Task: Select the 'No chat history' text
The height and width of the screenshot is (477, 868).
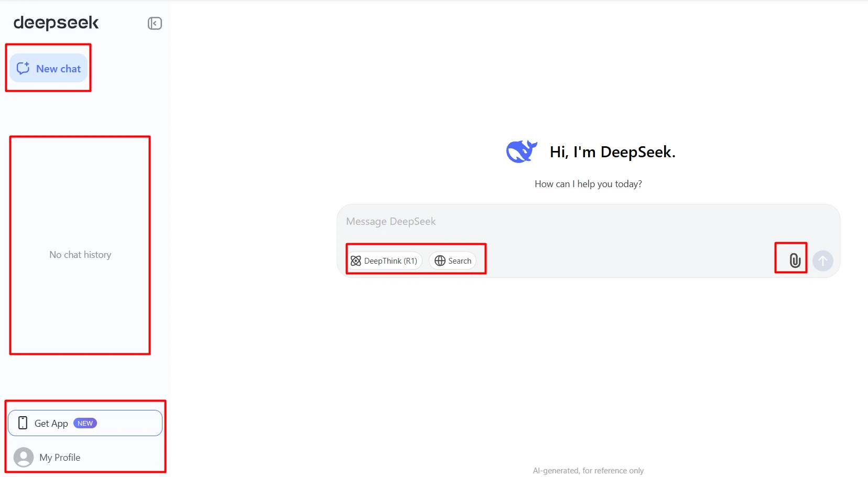Action: click(x=80, y=255)
